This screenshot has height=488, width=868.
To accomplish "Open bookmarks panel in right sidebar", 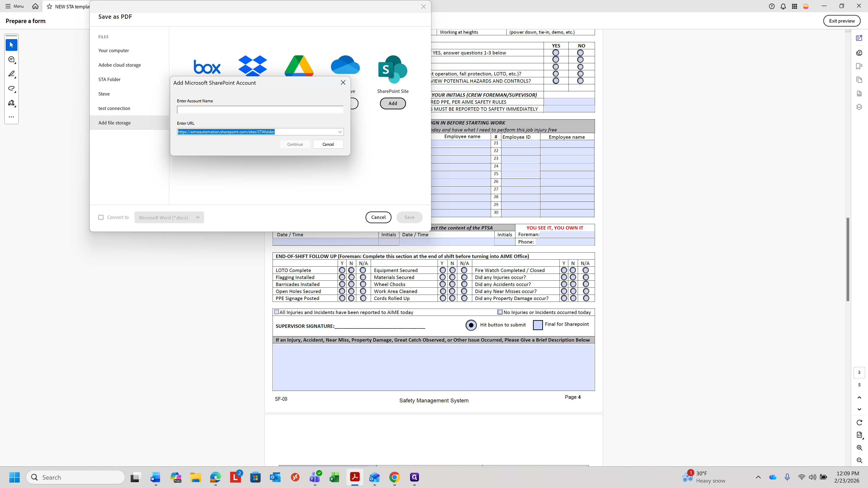I will (x=859, y=66).
